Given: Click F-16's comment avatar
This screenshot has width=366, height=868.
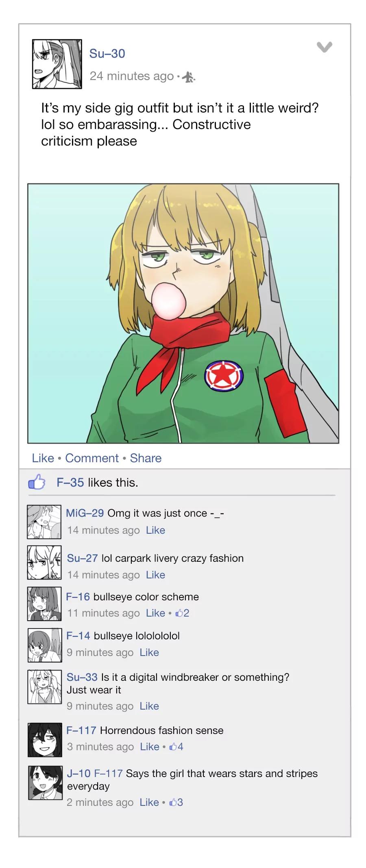Looking at the screenshot, I should point(44,604).
